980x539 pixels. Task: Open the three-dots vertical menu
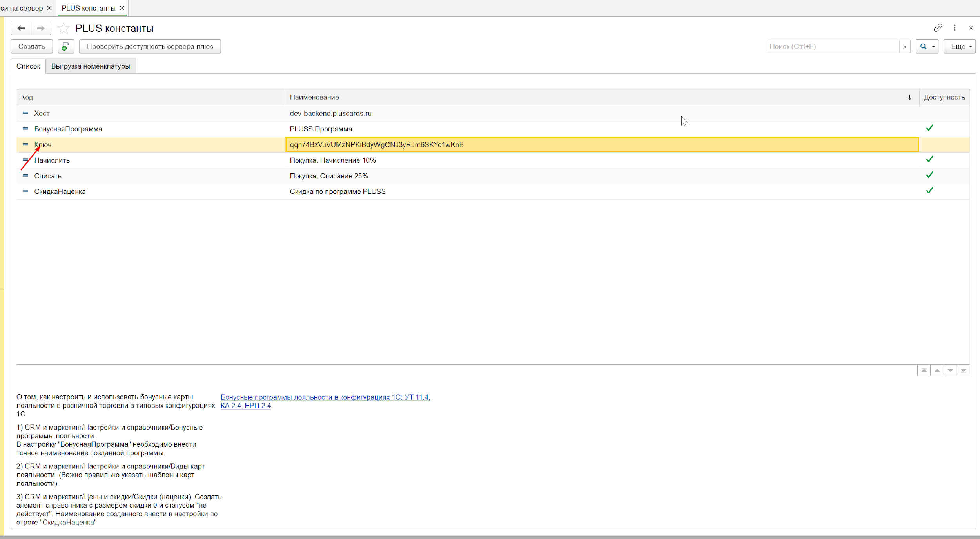point(955,28)
